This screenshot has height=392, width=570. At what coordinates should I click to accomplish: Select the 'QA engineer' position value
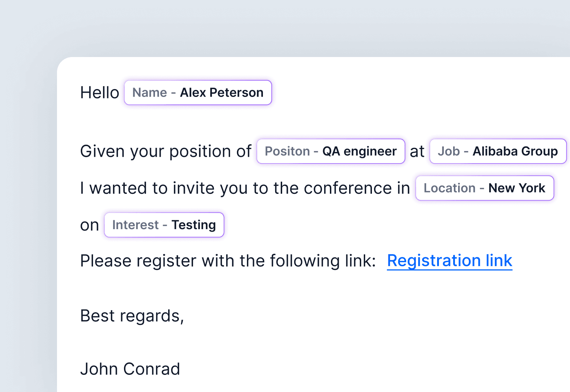click(x=359, y=151)
